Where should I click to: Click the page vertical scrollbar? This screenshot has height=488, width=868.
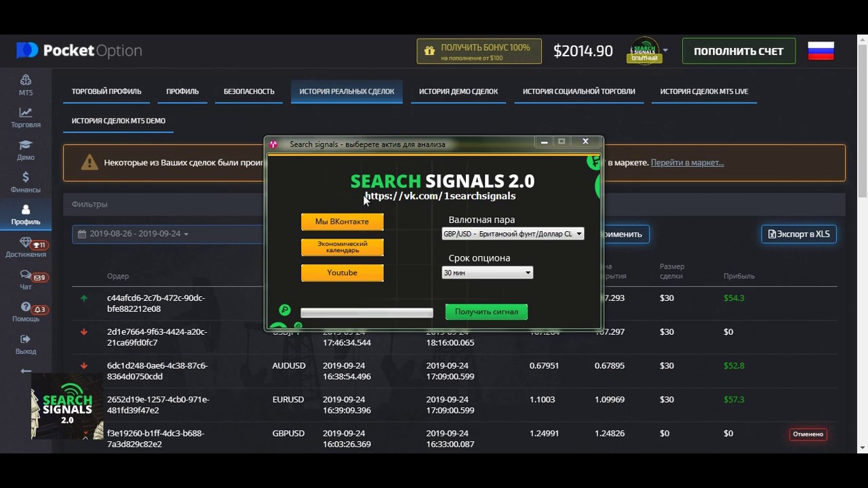(863, 244)
